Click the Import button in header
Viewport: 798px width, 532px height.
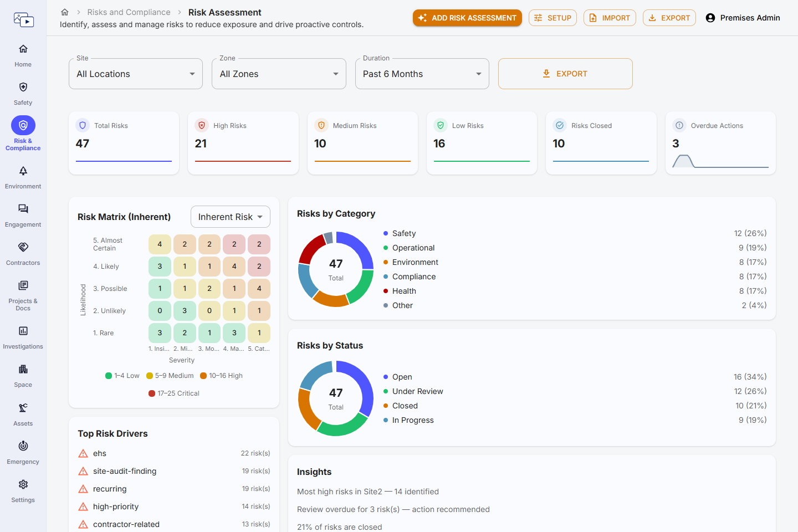point(610,18)
